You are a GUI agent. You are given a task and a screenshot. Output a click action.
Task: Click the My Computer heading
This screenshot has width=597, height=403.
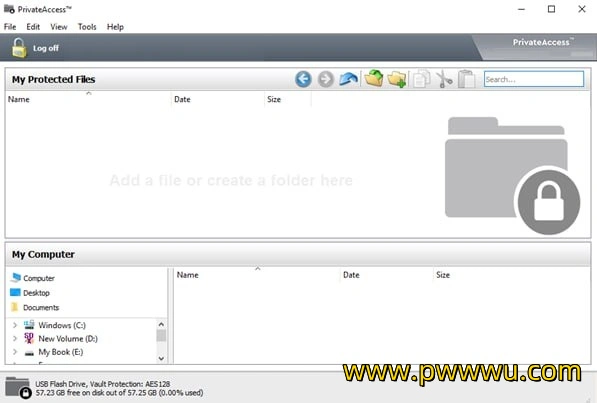[x=43, y=254]
